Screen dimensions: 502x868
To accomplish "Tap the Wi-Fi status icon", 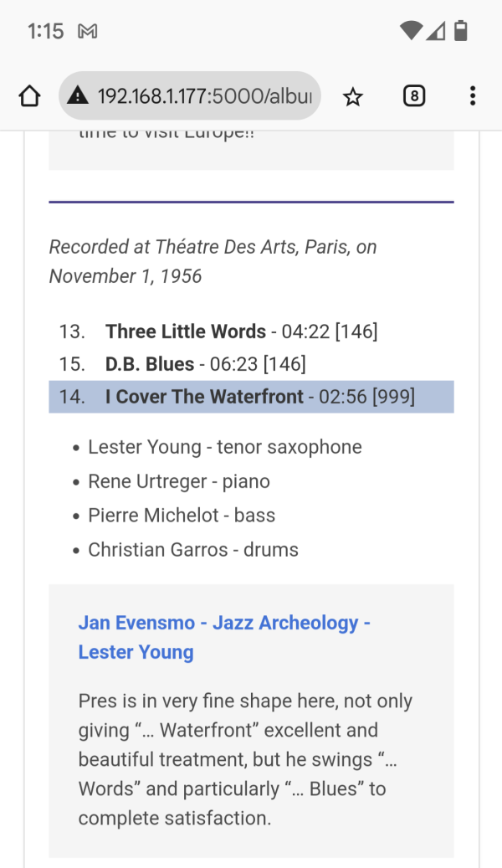I will tap(412, 31).
